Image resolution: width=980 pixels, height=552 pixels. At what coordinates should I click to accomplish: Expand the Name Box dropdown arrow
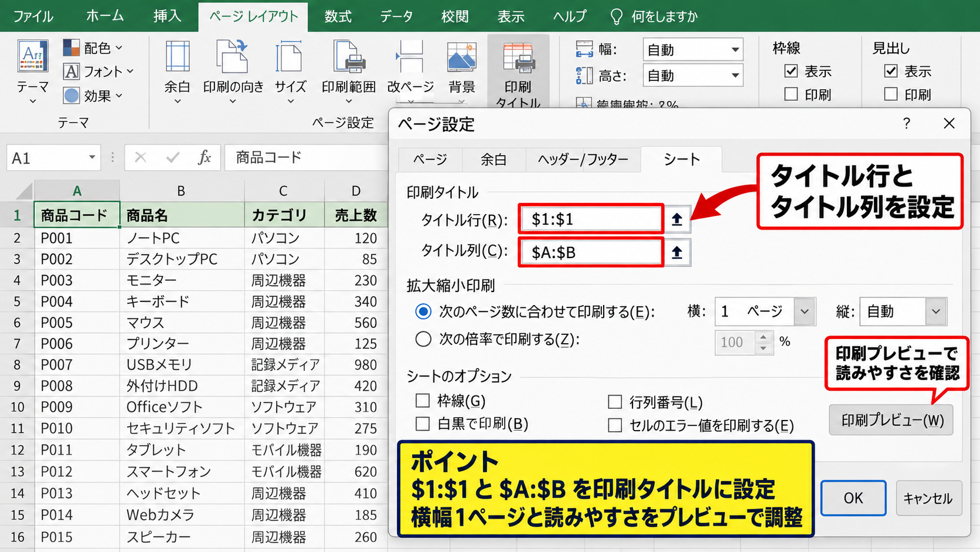tap(92, 157)
